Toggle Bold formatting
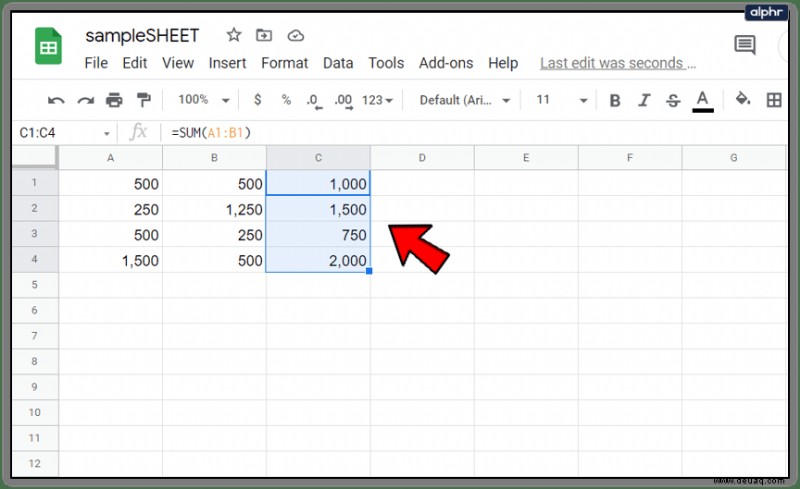 pyautogui.click(x=615, y=100)
